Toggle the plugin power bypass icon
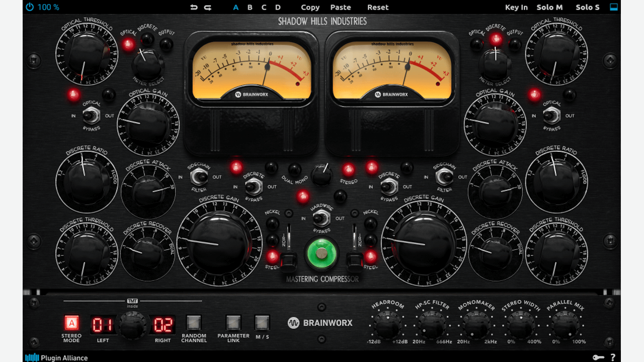The image size is (644, 362). point(30,7)
